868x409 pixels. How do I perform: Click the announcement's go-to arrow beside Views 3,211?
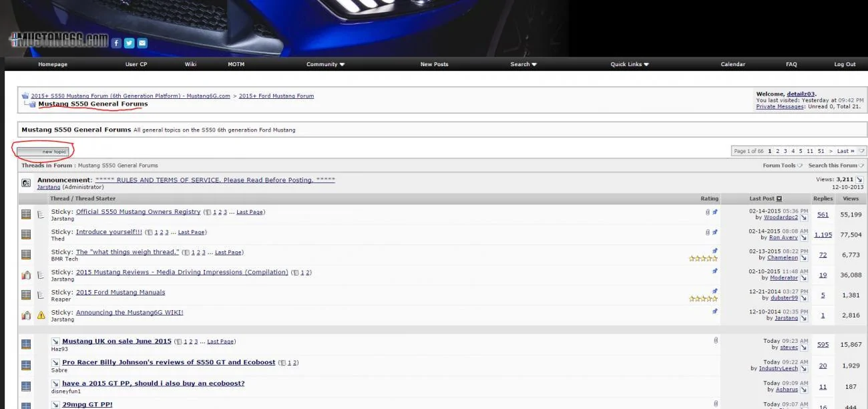tap(859, 180)
